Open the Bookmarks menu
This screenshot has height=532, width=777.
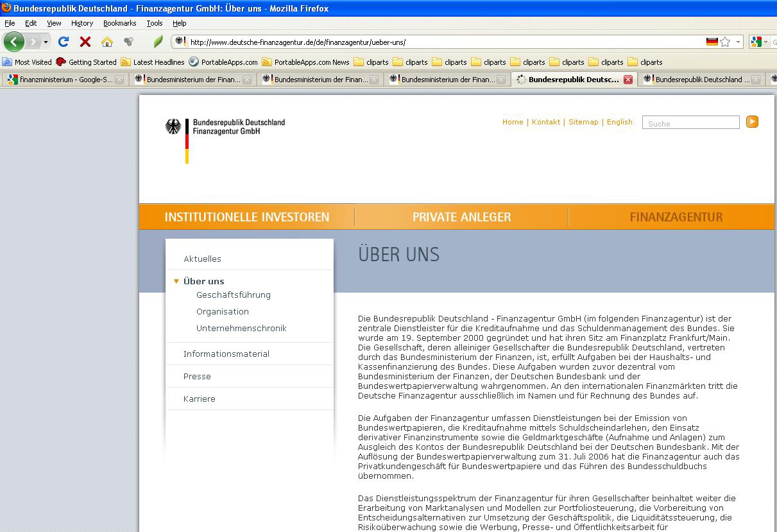(x=119, y=23)
